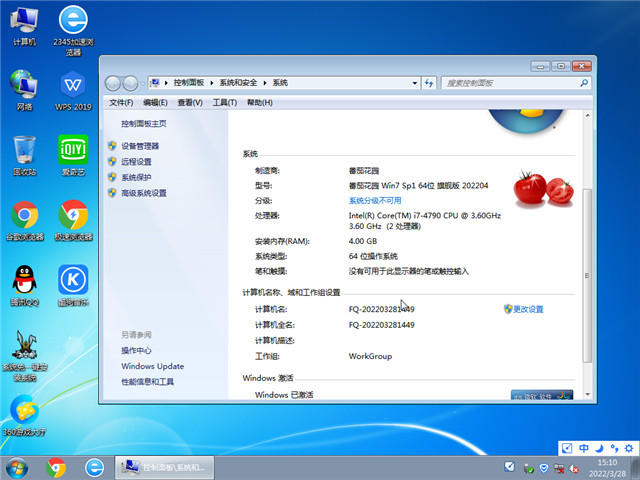Open the 计算机 desktop icon
This screenshot has width=640, height=480.
[x=24, y=27]
